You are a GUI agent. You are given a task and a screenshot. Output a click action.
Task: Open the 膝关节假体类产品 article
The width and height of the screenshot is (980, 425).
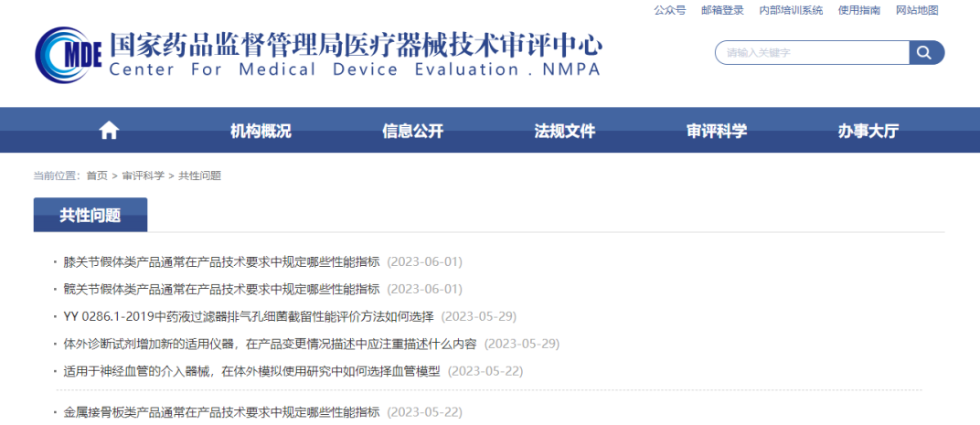[221, 262]
